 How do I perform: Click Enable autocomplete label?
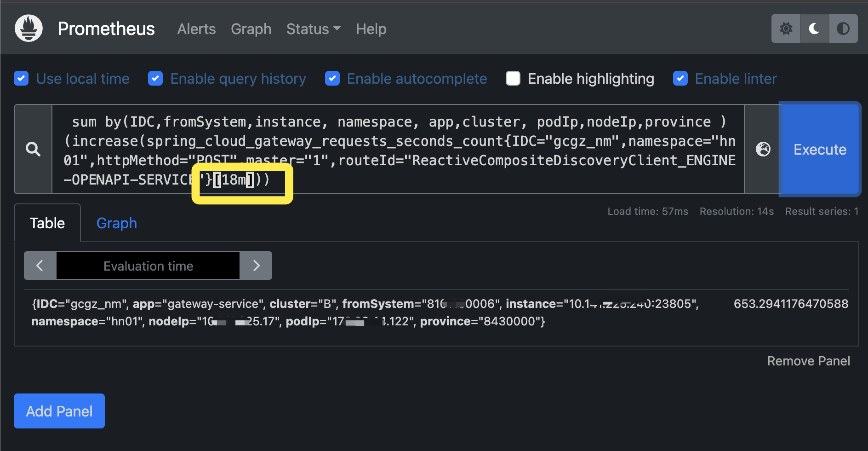click(x=417, y=79)
